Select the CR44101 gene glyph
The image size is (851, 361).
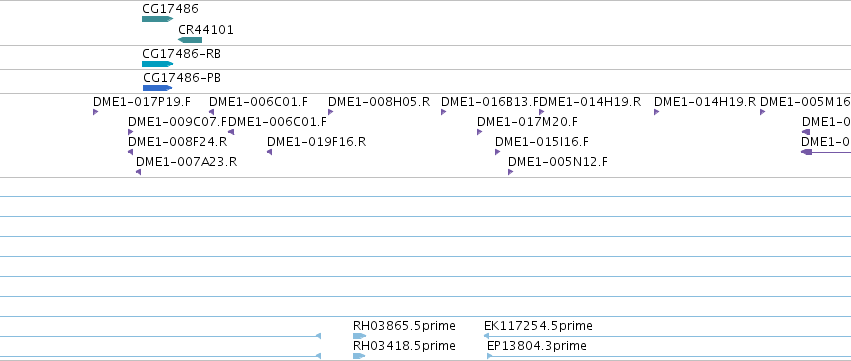pyautogui.click(x=190, y=40)
